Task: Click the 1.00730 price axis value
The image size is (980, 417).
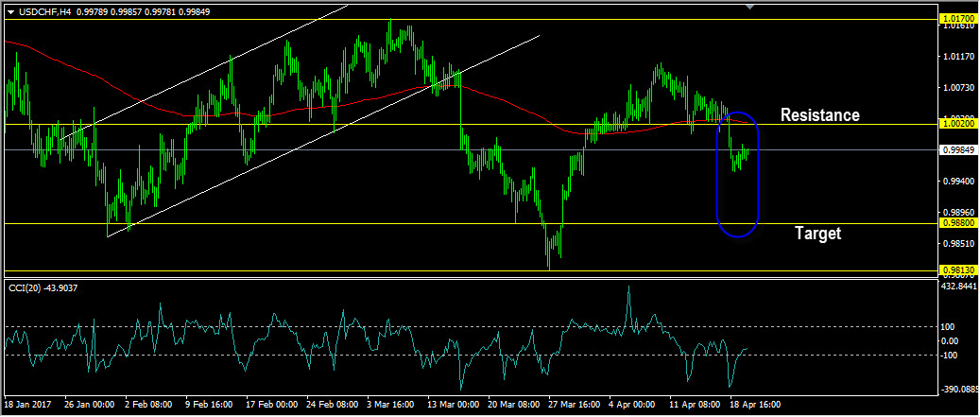Action: (x=959, y=88)
